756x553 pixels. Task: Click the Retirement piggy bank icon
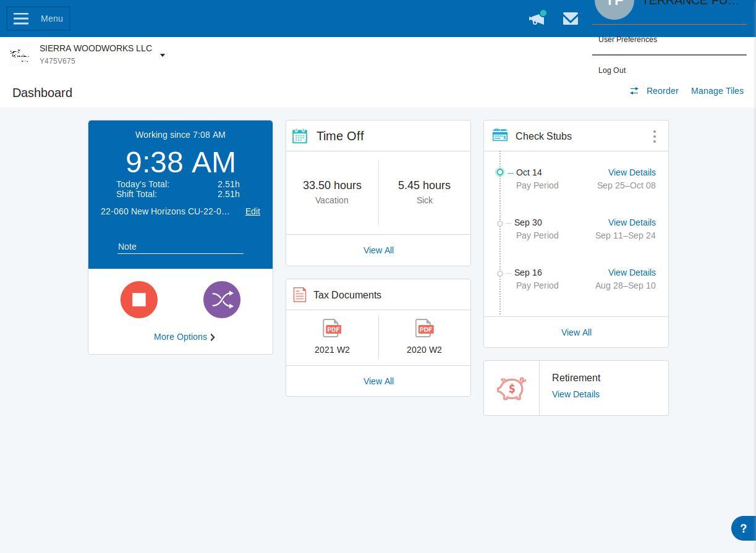coord(511,388)
